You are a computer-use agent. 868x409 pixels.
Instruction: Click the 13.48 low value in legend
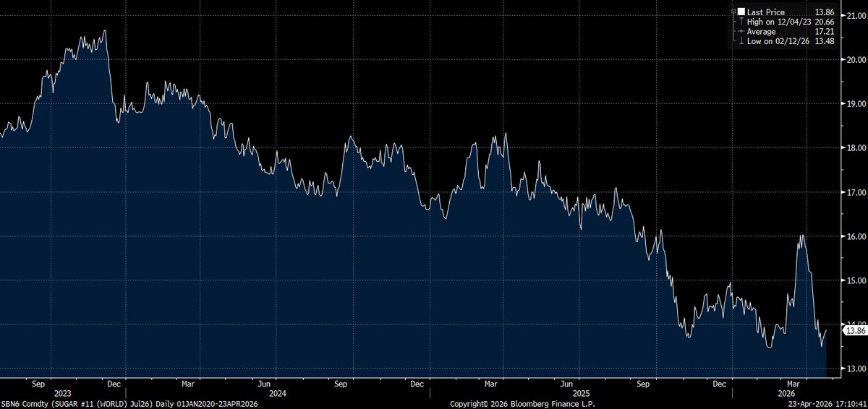[x=825, y=41]
